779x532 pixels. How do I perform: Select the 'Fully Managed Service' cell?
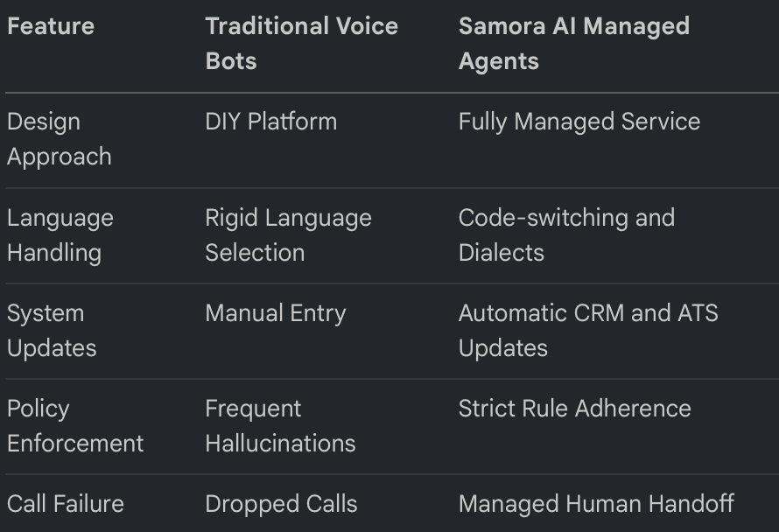point(579,122)
